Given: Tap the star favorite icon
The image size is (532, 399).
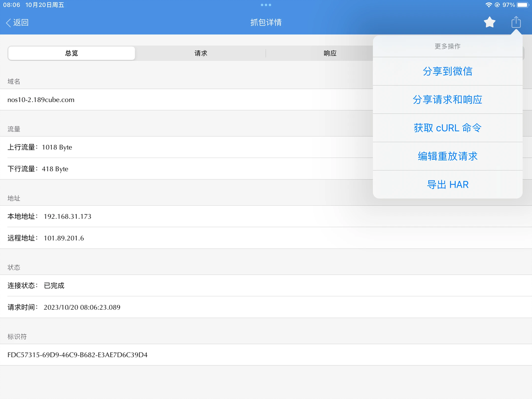Looking at the screenshot, I should [x=489, y=22].
